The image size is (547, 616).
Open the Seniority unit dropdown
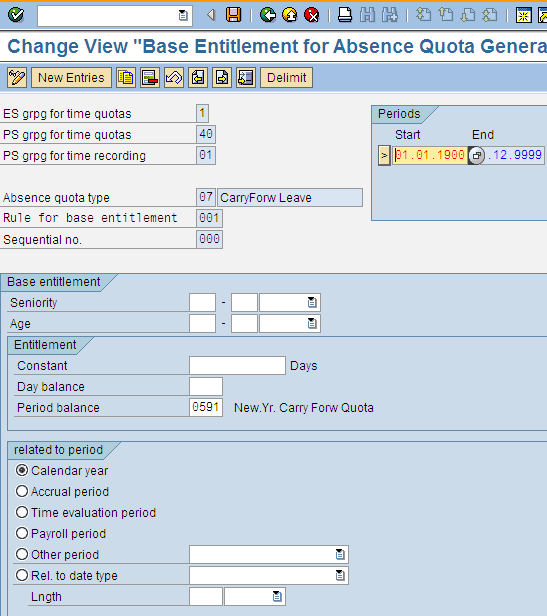[x=312, y=302]
